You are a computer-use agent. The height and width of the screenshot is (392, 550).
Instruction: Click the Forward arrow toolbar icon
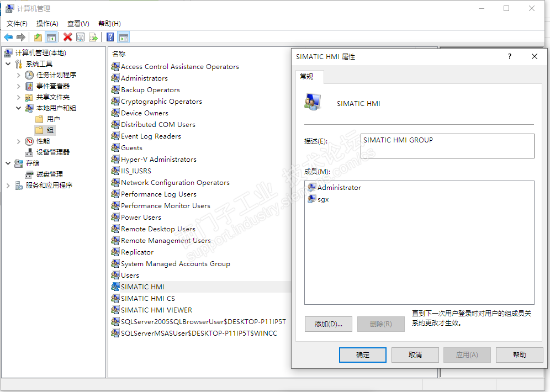coord(21,37)
